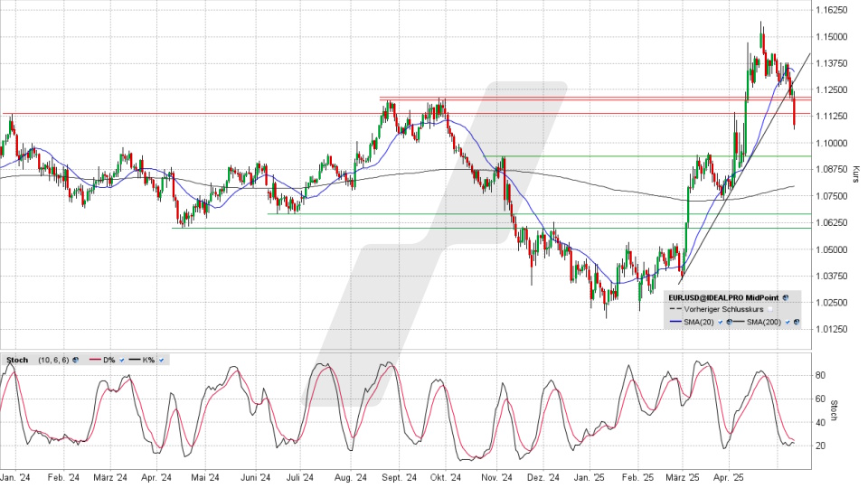This screenshot has height=488, width=868.
Task: Click the 1.01250 price axis label
Action: click(x=831, y=329)
